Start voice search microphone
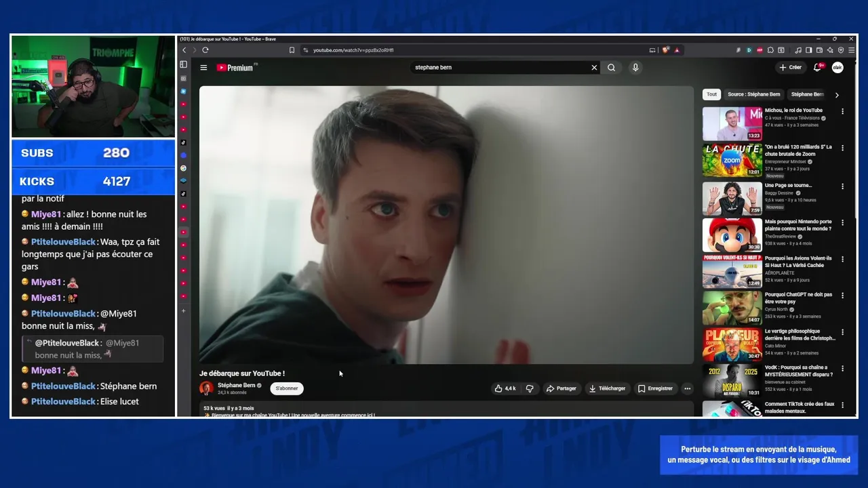Screen dimensions: 868x488 [635, 68]
